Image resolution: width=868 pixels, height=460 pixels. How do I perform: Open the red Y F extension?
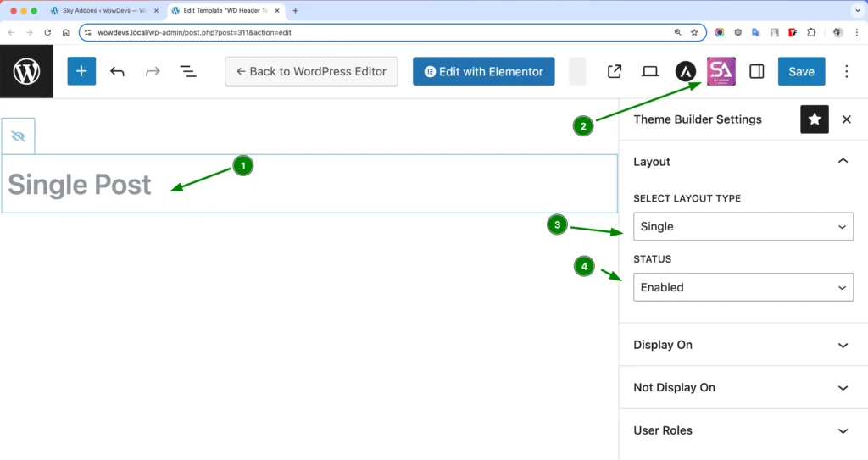point(793,33)
